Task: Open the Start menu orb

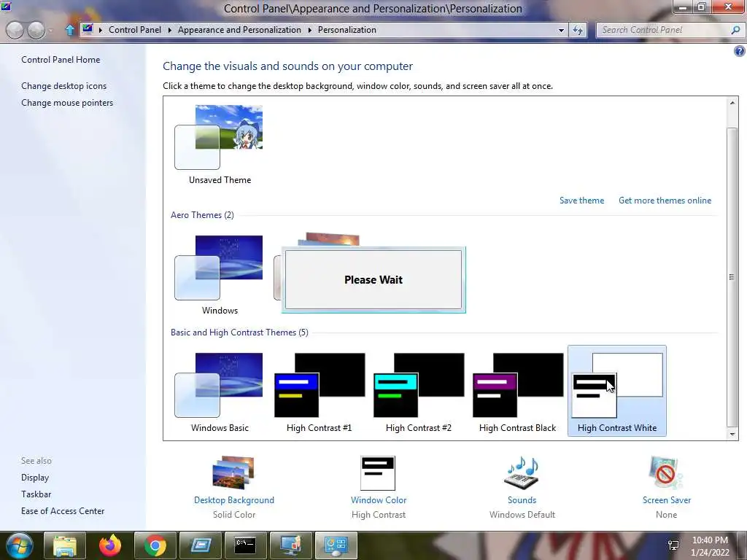Action: click(20, 545)
